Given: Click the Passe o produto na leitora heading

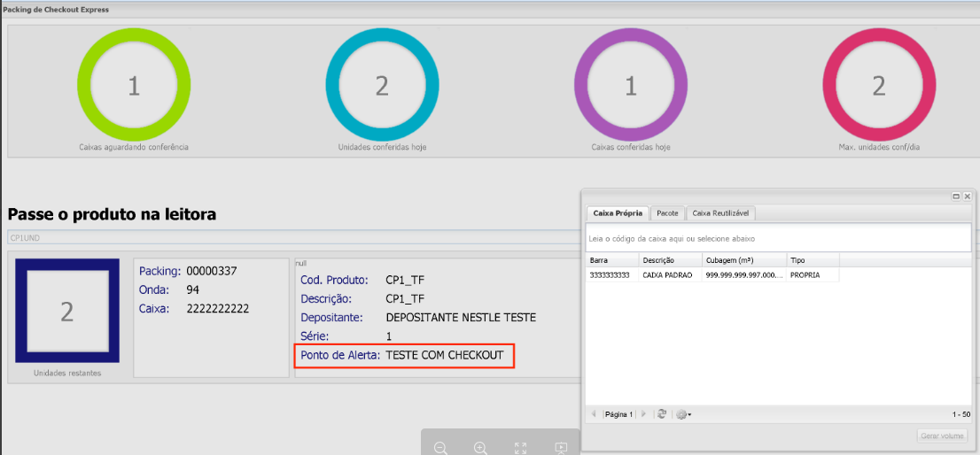Looking at the screenshot, I should pyautogui.click(x=112, y=215).
